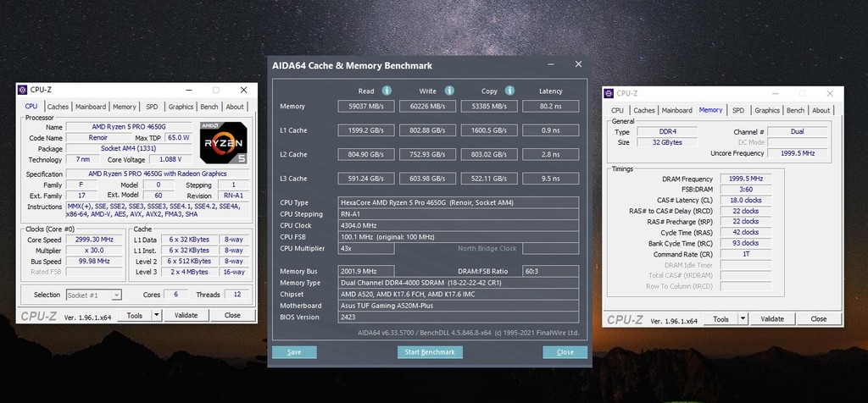Click Memory Copy value 53385 MB/s
This screenshot has height=403, width=868.
pyautogui.click(x=489, y=106)
